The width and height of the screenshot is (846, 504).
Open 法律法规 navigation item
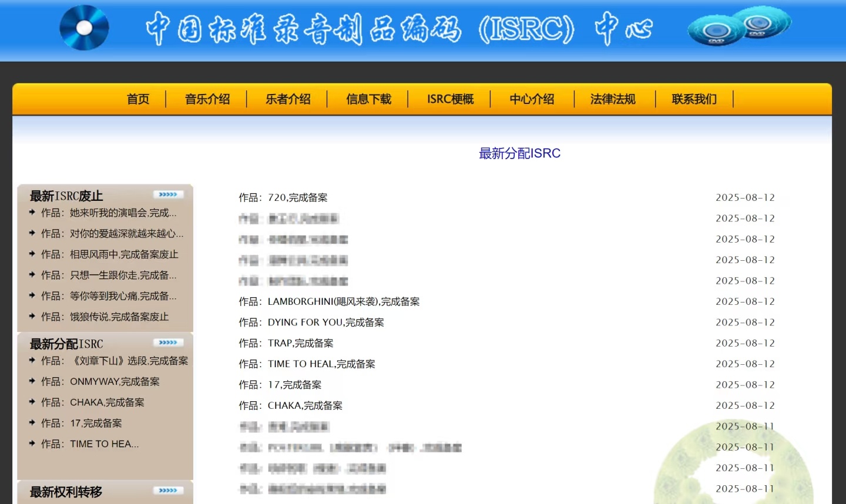(613, 99)
